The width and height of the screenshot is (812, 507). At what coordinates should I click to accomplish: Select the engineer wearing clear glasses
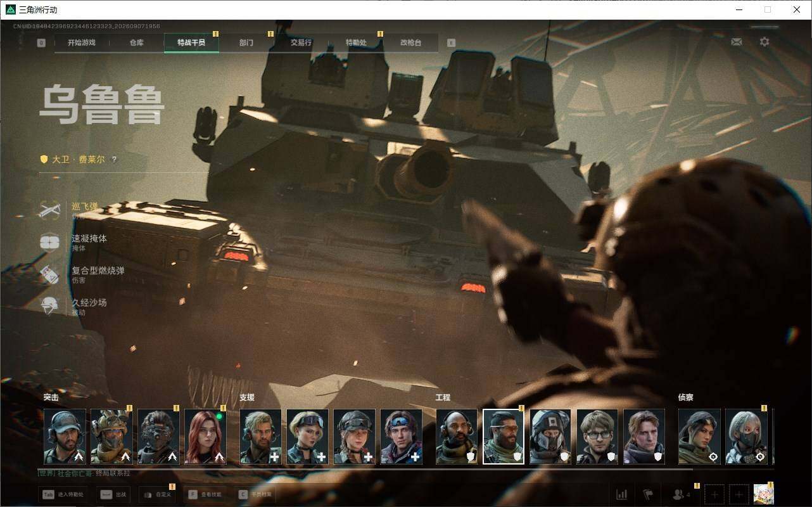pos(597,437)
